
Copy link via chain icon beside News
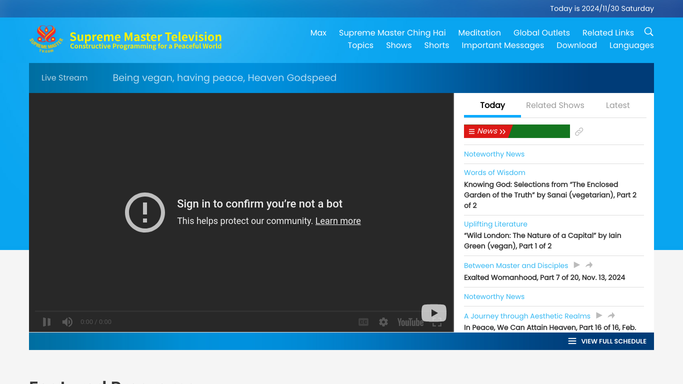(x=579, y=131)
